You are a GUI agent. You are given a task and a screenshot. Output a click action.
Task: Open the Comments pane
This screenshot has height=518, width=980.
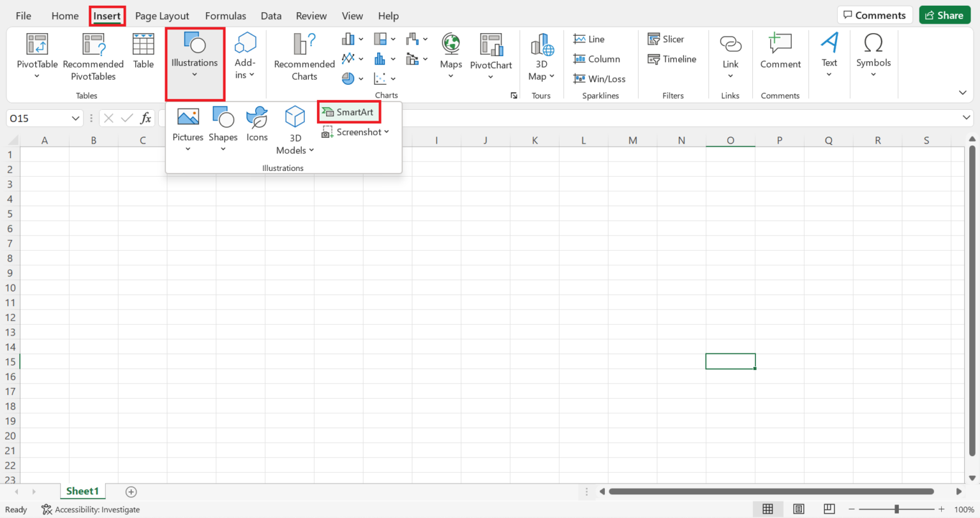(875, 15)
